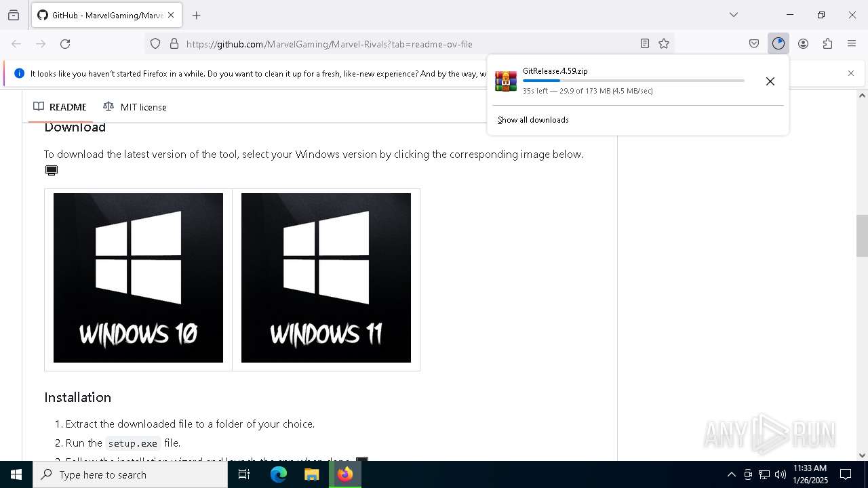
Task: Click the taskbar search box
Action: [x=130, y=474]
